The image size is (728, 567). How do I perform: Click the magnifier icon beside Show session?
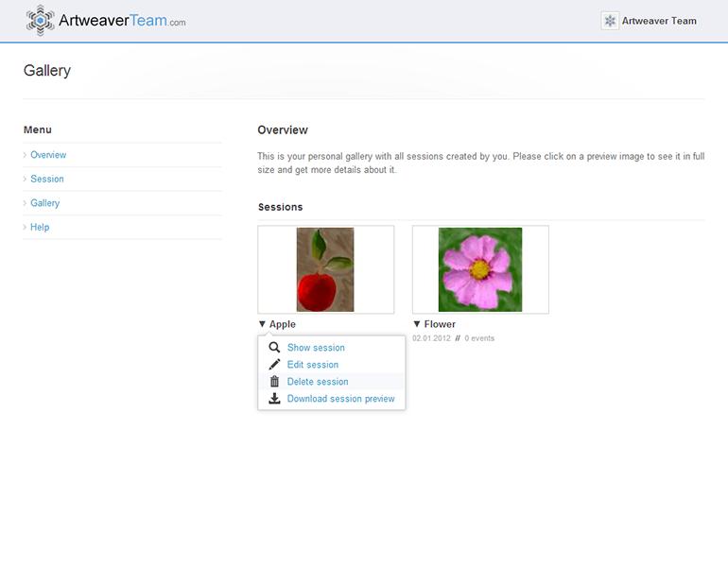click(x=274, y=348)
